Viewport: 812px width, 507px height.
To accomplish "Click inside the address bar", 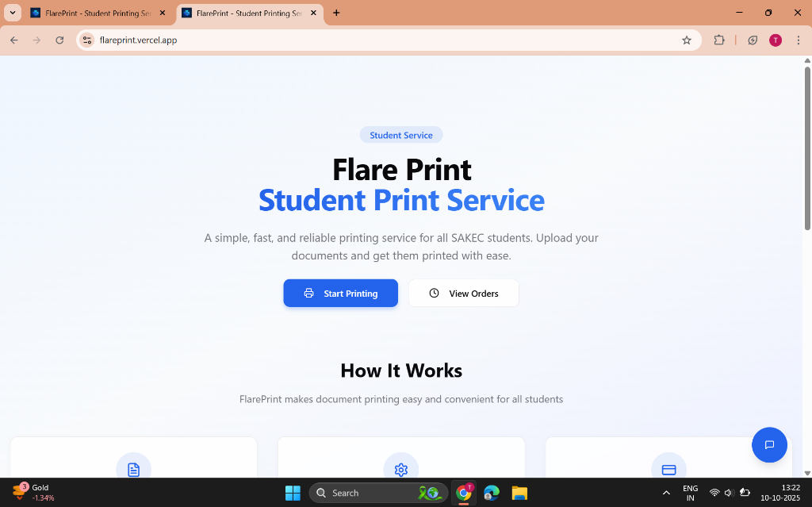I will pyautogui.click(x=238, y=40).
